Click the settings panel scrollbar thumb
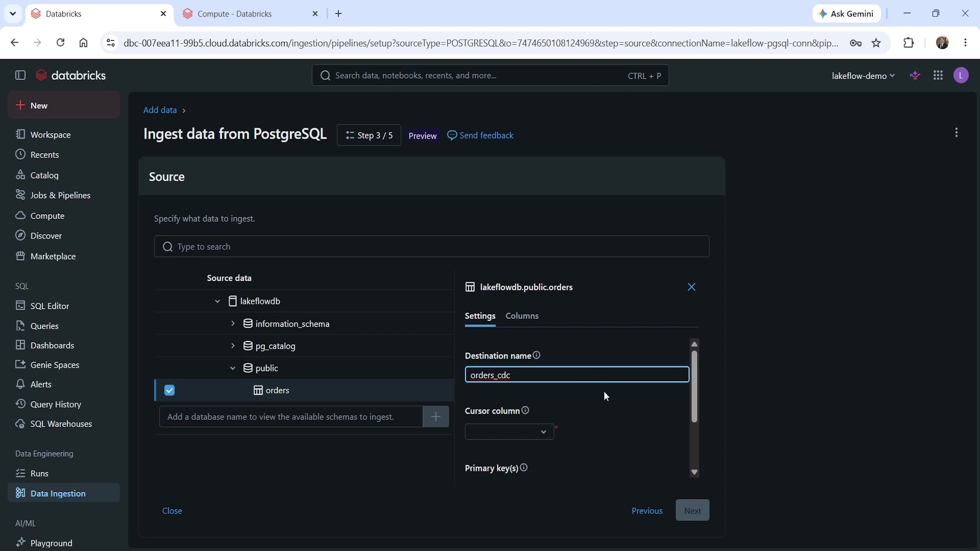Viewport: 980px width, 551px height. click(694, 387)
